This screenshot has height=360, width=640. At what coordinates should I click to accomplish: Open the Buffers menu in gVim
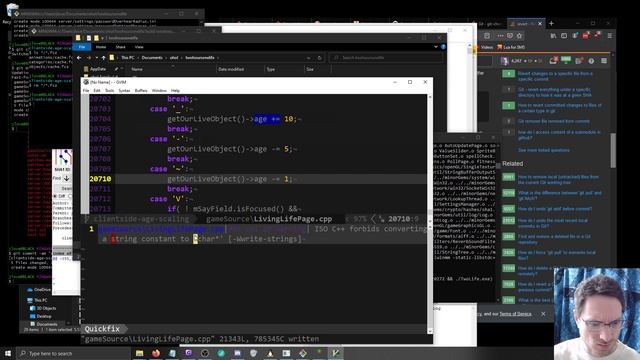pyautogui.click(x=141, y=91)
